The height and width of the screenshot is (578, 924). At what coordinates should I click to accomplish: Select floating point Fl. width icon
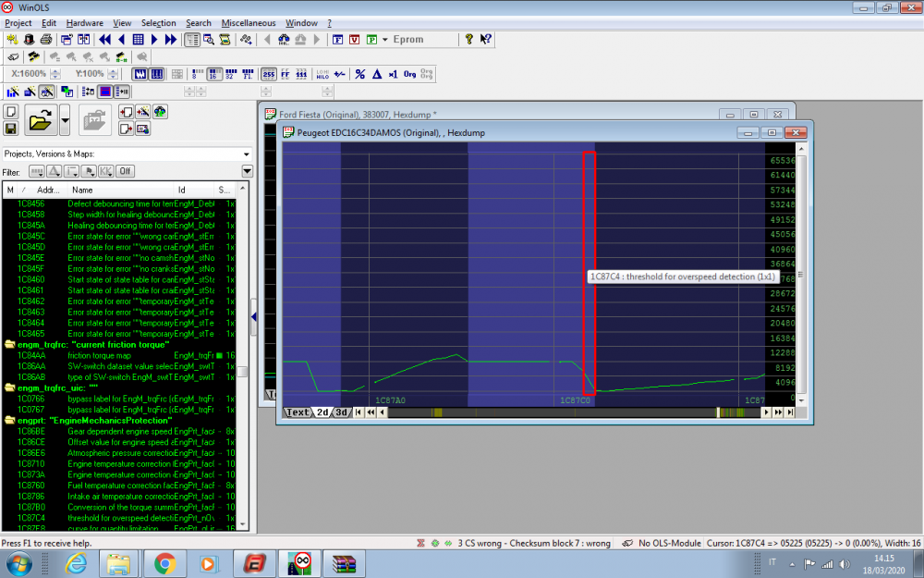(248, 74)
